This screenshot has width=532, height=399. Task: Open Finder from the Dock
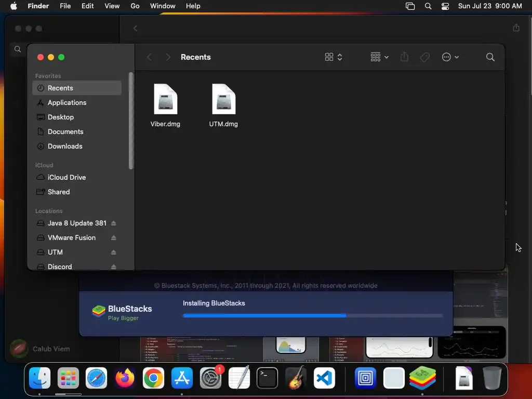[39, 378]
